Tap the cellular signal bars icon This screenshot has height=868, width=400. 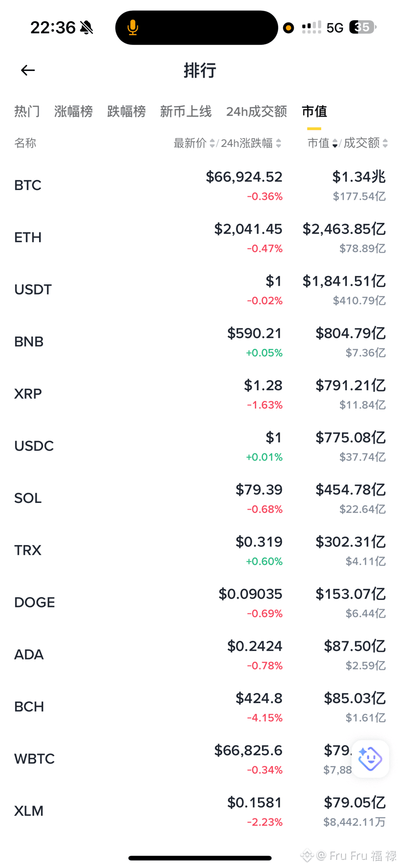311,28
